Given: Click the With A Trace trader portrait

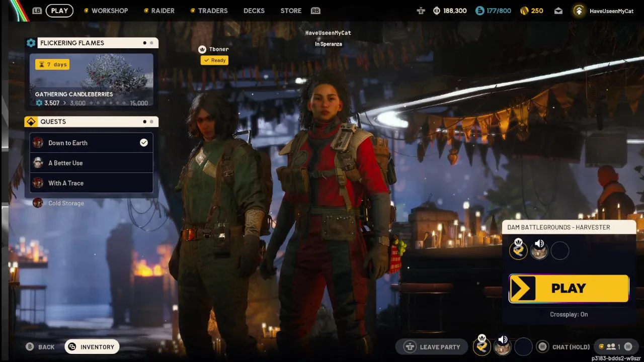Looking at the screenshot, I should pos(38,183).
